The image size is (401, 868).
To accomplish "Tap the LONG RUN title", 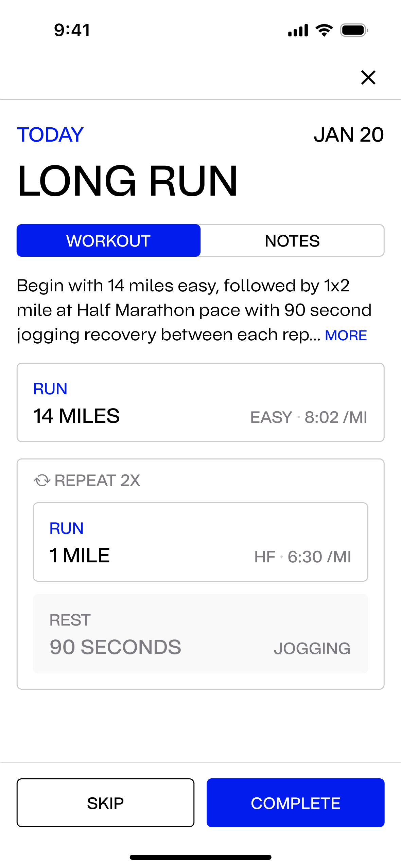I will [127, 180].
